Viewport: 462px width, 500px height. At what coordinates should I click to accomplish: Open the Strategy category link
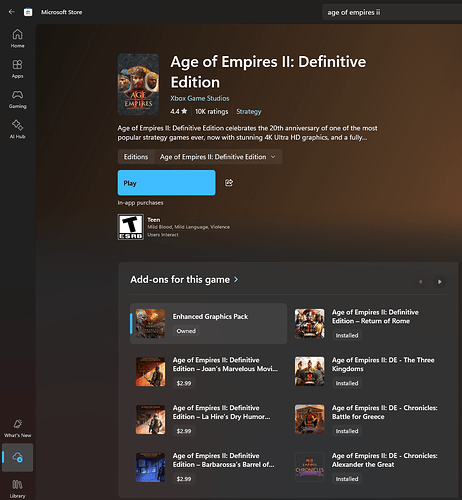coord(249,111)
